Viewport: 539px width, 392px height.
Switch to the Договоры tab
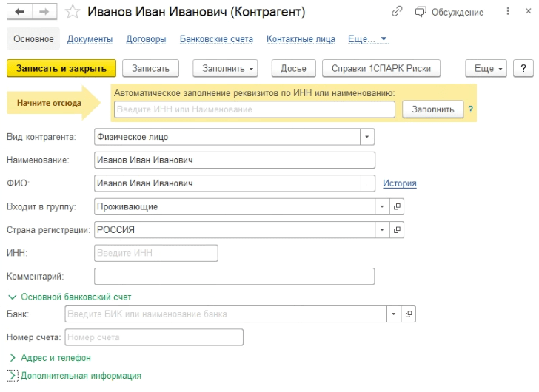point(146,39)
